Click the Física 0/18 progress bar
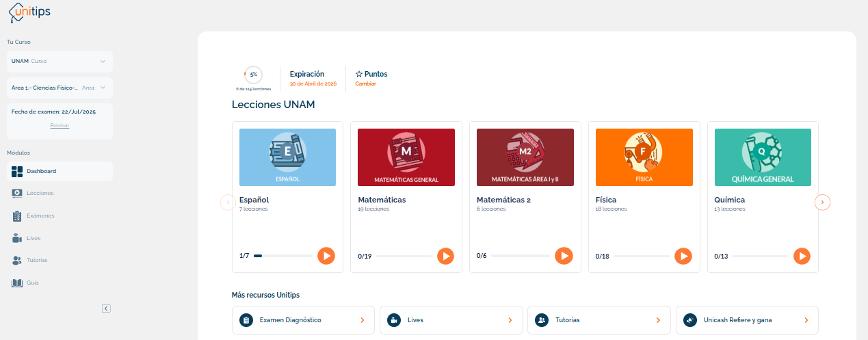 [642, 257]
